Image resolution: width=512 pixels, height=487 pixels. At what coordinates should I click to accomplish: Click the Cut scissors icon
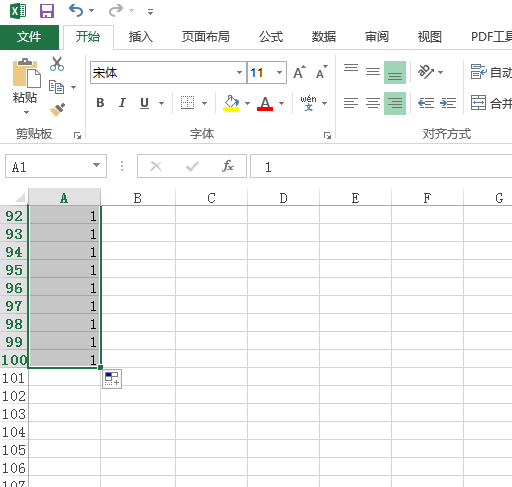pos(57,64)
